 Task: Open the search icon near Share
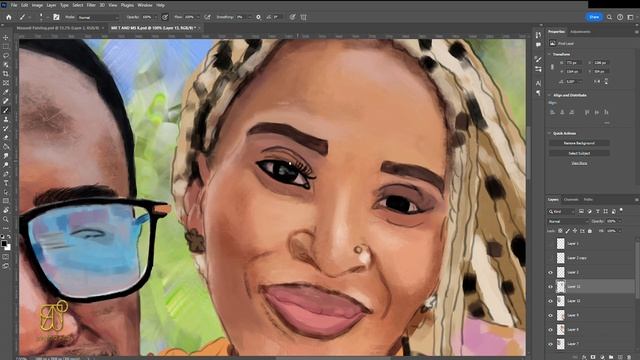[609, 17]
